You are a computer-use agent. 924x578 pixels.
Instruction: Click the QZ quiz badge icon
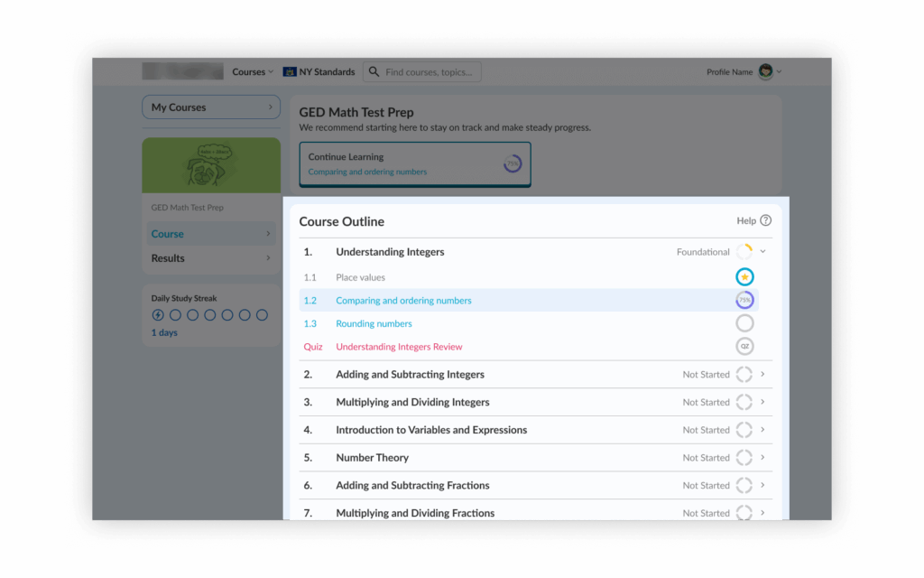[744, 347]
